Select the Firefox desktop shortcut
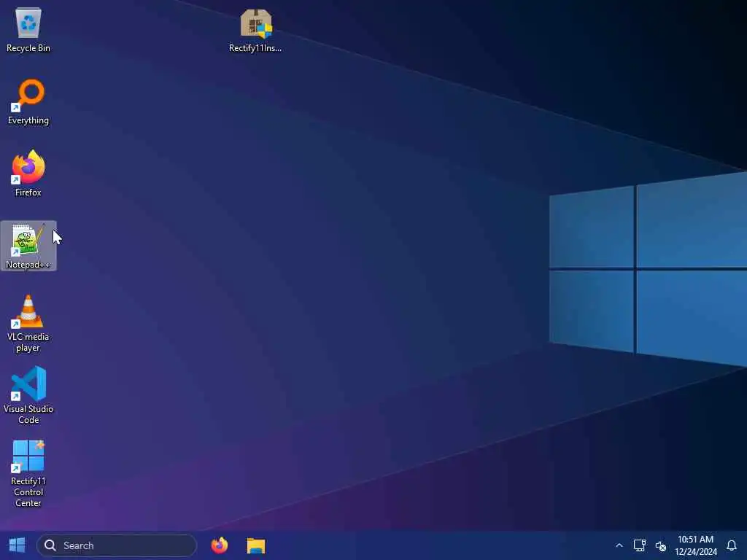The height and width of the screenshot is (560, 747). 28,174
